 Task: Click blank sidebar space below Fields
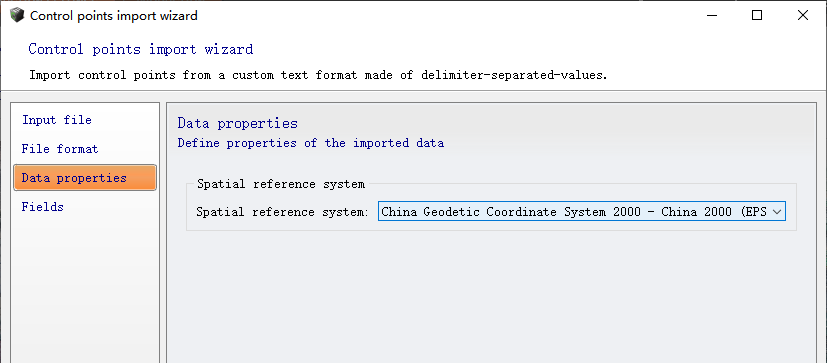click(84, 290)
